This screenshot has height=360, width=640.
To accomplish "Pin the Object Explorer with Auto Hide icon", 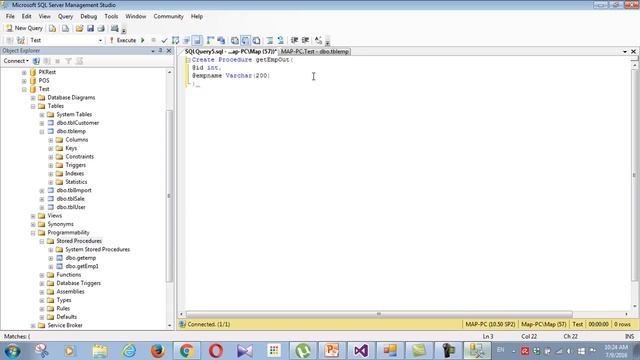I will point(160,51).
